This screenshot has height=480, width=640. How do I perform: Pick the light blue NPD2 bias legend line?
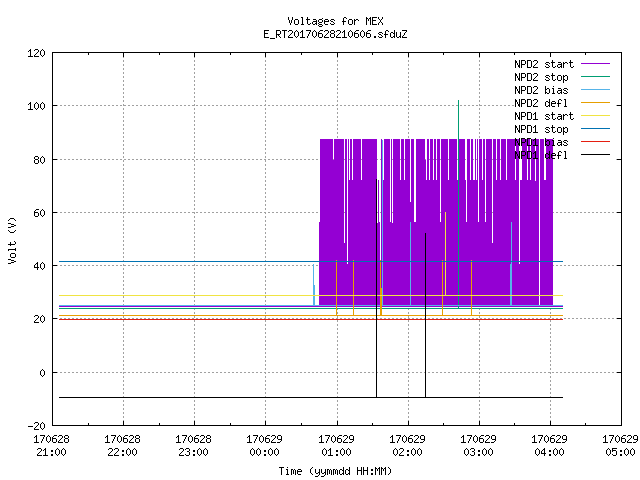[x=595, y=89]
